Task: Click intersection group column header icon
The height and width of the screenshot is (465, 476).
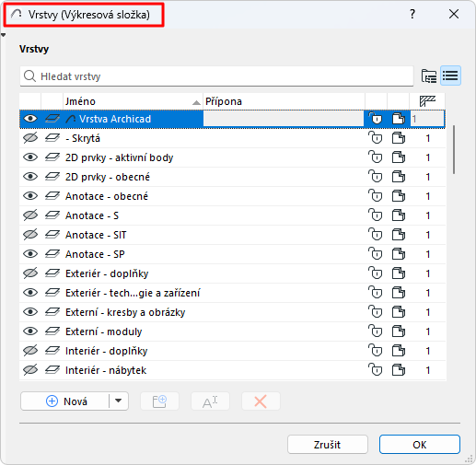Action: coord(427,101)
